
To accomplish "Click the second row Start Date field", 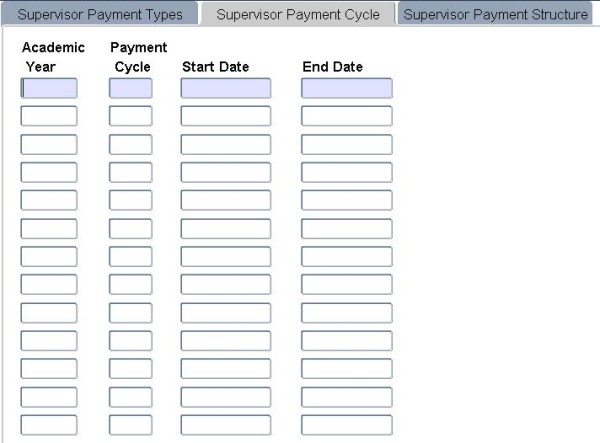I will 226,116.
